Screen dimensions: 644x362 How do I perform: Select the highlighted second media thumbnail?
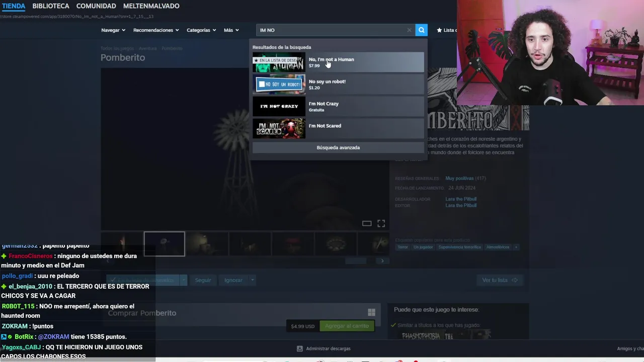(164, 244)
